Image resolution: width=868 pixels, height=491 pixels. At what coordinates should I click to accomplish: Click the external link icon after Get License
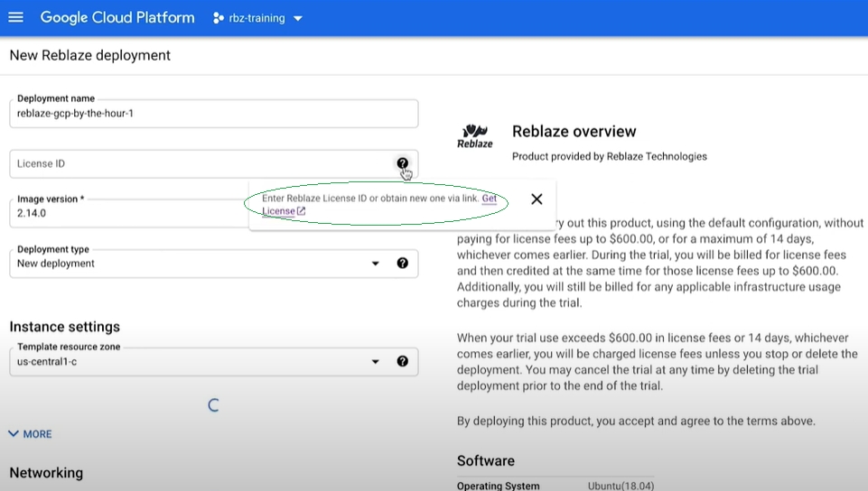pyautogui.click(x=302, y=211)
